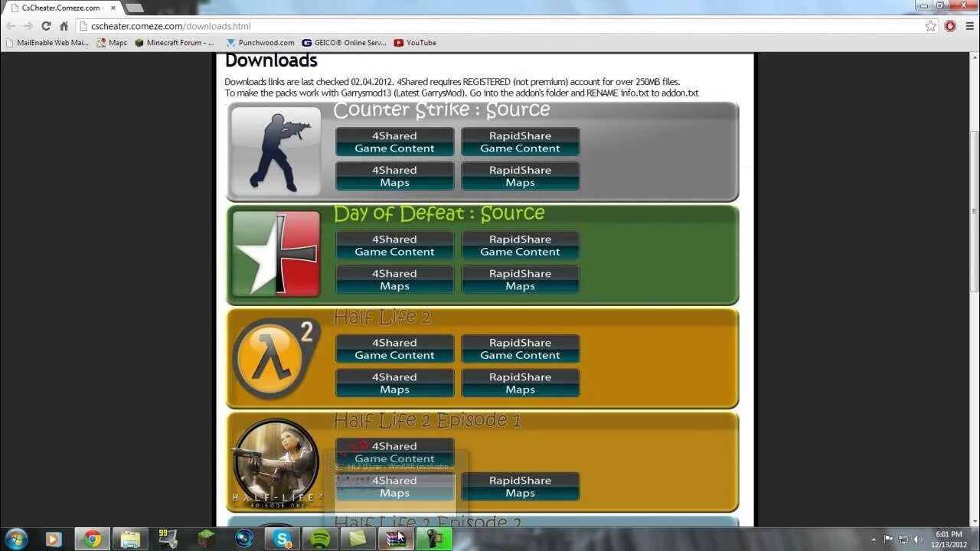Viewport: 980px width, 551px height.
Task: Click the browser forward arrow
Action: tap(28, 26)
